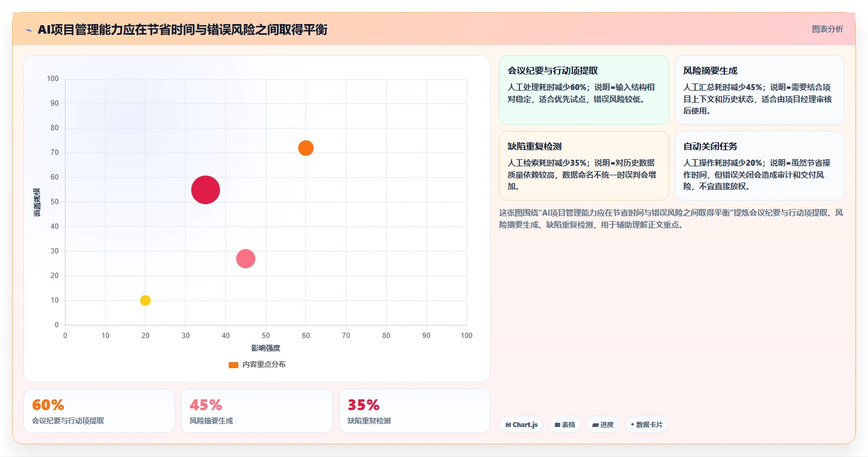Click the 45% stat card

tap(257, 411)
